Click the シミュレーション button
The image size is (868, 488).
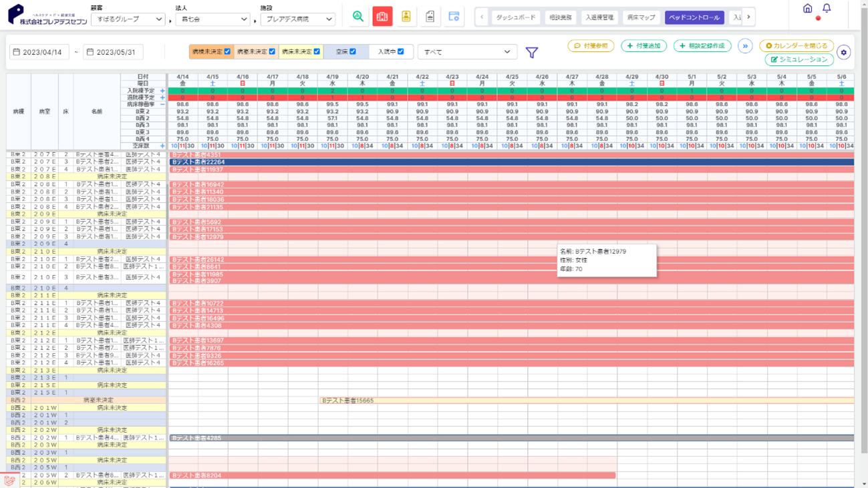(x=799, y=59)
